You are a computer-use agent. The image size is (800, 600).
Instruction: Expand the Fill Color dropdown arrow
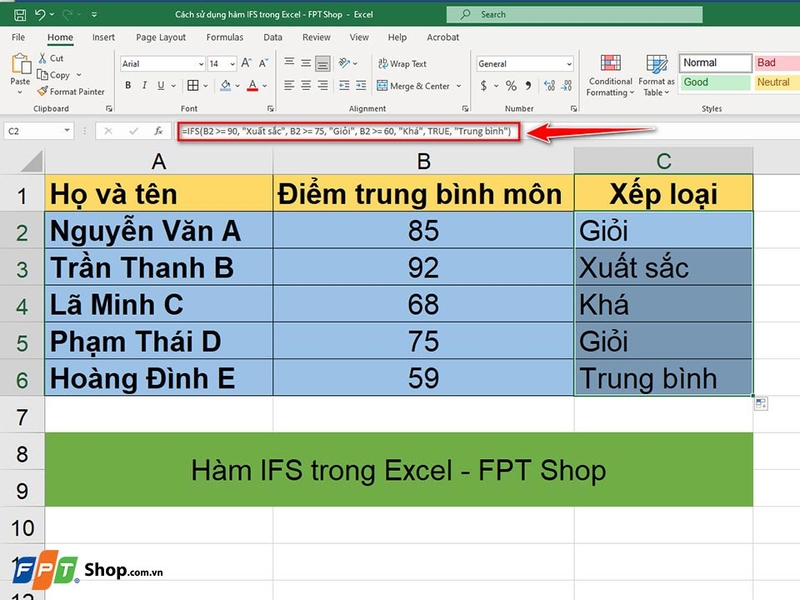[236, 84]
